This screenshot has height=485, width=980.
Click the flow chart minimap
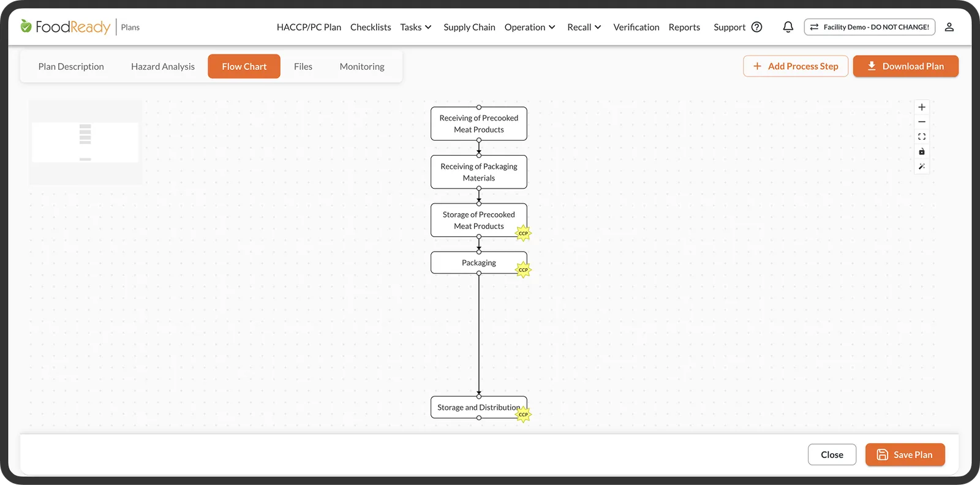(85, 142)
